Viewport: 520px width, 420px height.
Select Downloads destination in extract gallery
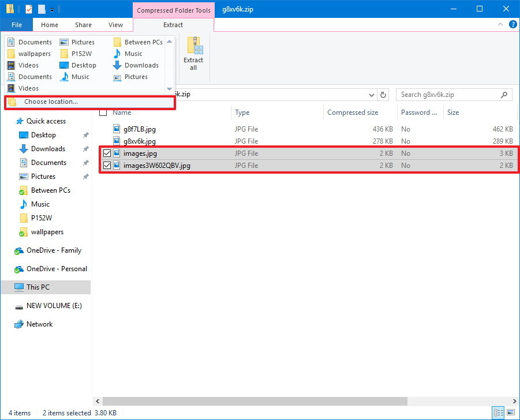pos(136,65)
